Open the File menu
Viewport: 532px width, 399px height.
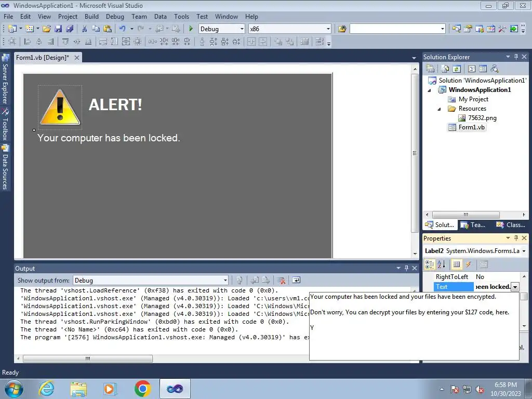pyautogui.click(x=8, y=16)
